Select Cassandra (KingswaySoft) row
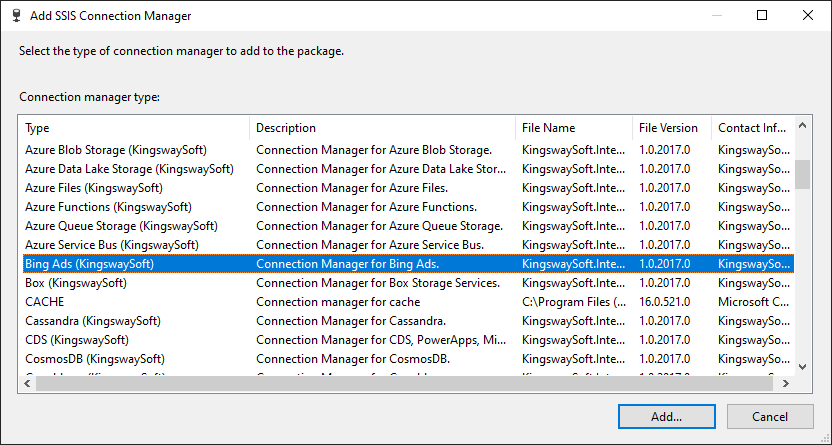The height and width of the screenshot is (445, 832). [x=408, y=321]
